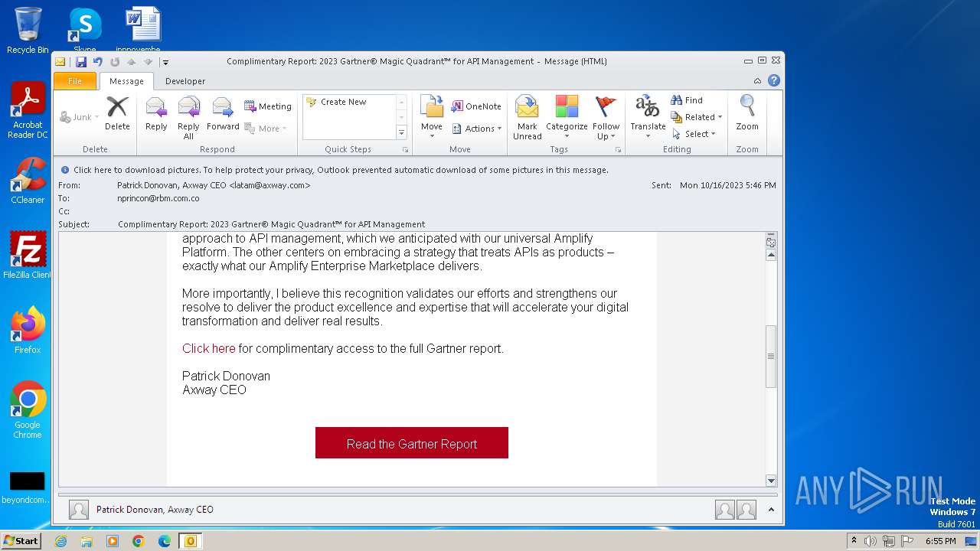Viewport: 980px width, 551px height.
Task: Show hidden system tray icons
Action: tap(854, 540)
